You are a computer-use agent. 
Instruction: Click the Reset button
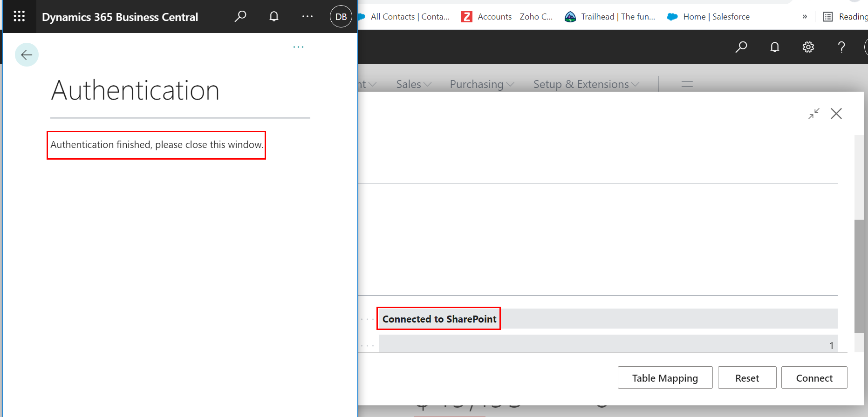click(x=747, y=377)
